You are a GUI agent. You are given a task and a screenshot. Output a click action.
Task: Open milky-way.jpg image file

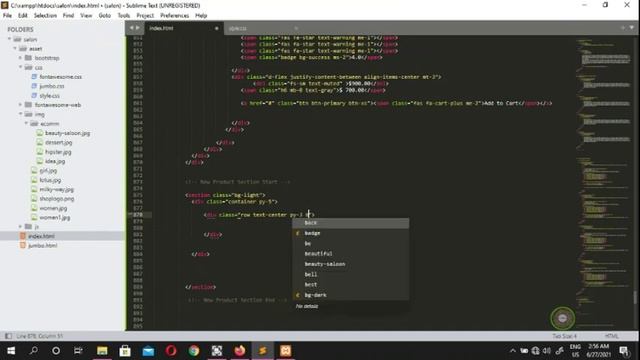[56, 189]
